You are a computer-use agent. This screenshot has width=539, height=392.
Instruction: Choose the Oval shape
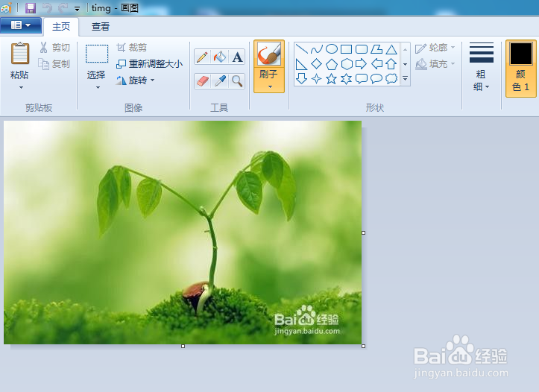point(331,49)
